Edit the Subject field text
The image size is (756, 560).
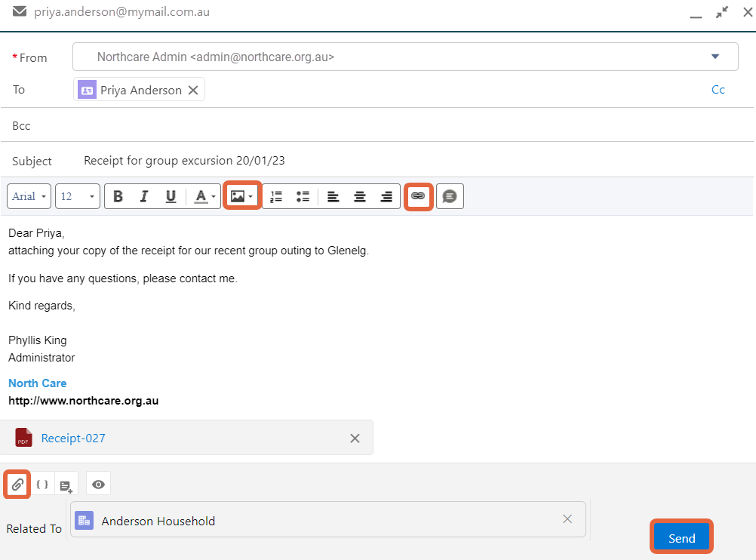click(184, 161)
